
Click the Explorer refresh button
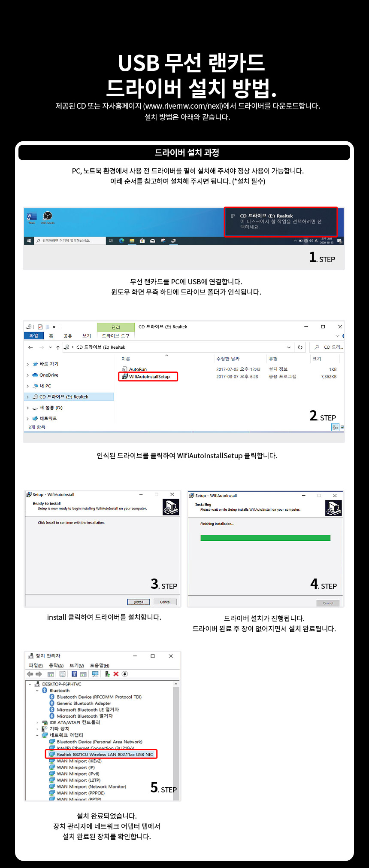[x=300, y=347]
